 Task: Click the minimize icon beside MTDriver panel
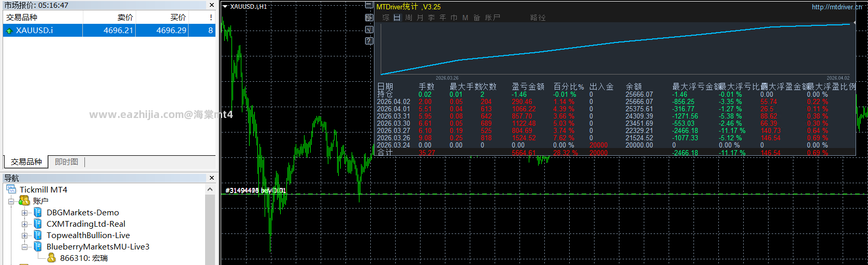(369, 5)
